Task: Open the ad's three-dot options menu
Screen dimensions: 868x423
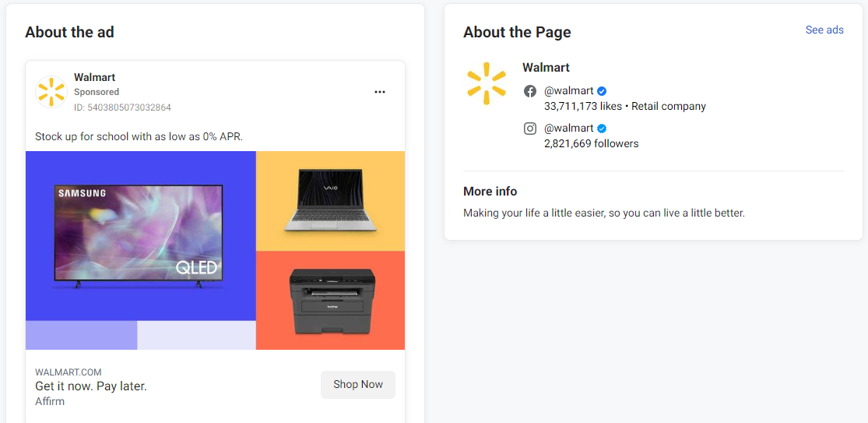Action: pyautogui.click(x=380, y=92)
